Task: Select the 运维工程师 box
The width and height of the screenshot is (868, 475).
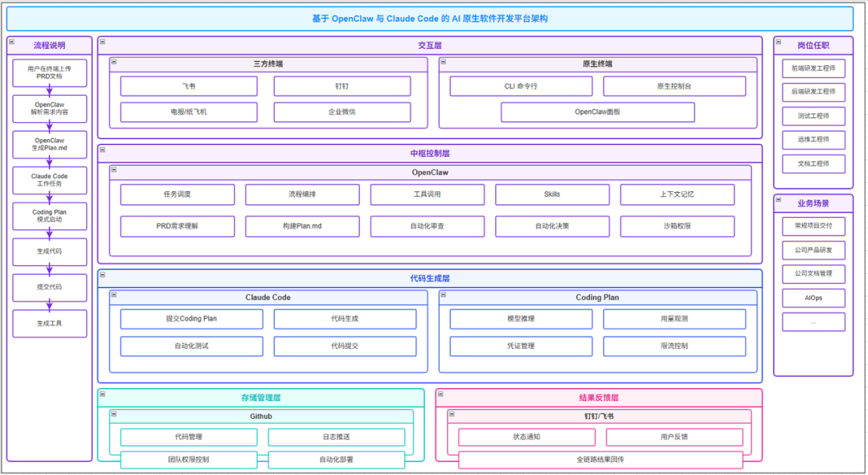Action: coord(813,140)
